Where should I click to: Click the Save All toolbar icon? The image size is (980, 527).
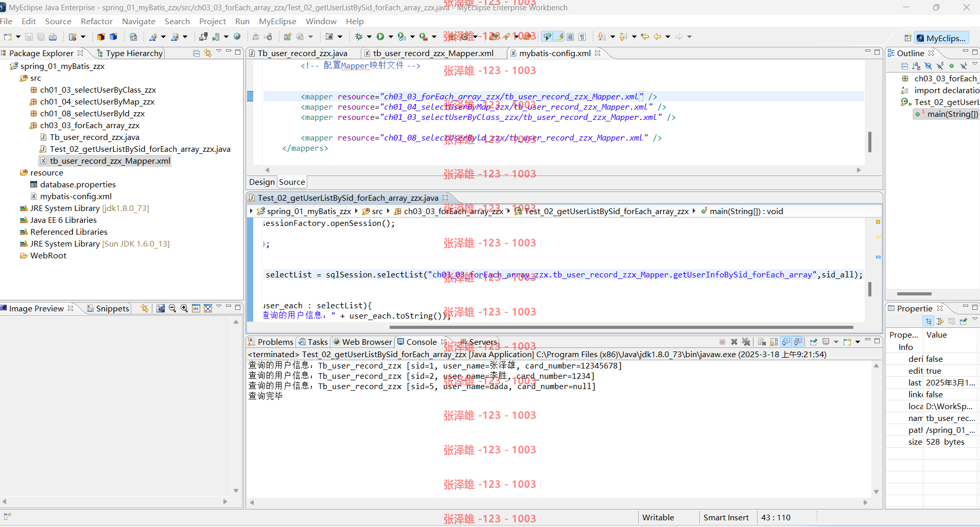tap(41, 37)
